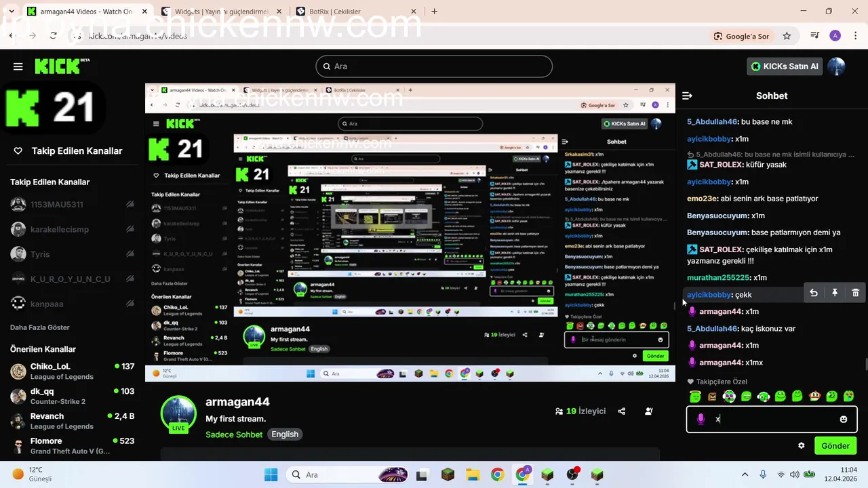The height and width of the screenshot is (488, 868).
Task: Click the follow user icon beside share
Action: [x=649, y=411]
